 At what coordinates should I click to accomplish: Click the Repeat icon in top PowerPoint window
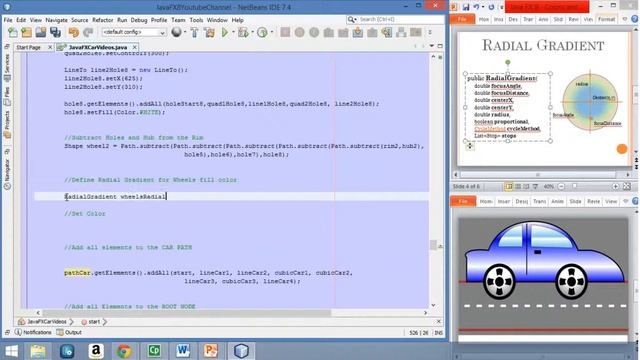pos(491,7)
